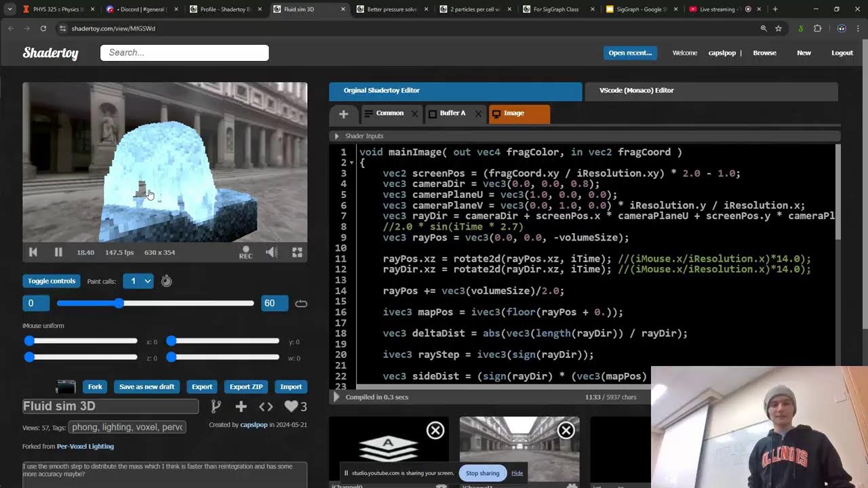This screenshot has height=488, width=868.
Task: Expand the Shader Inputs section
Action: [x=337, y=136]
